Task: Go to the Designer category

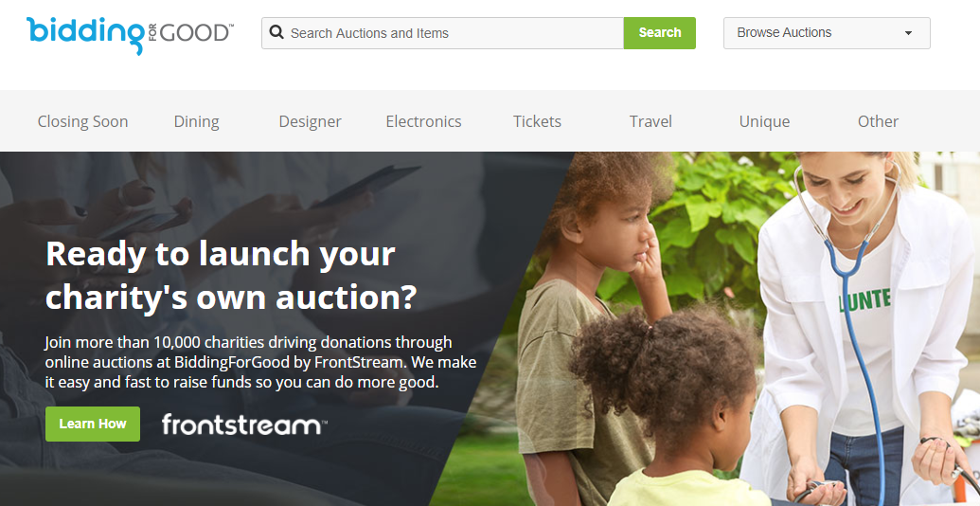Action: tap(310, 121)
